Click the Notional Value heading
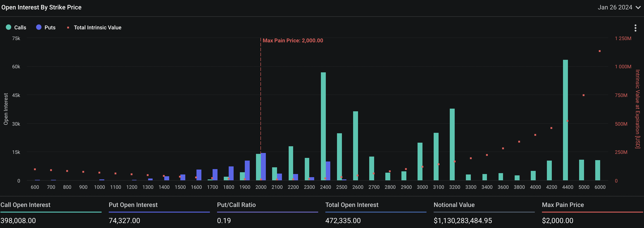This screenshot has height=228, width=644. coord(454,205)
